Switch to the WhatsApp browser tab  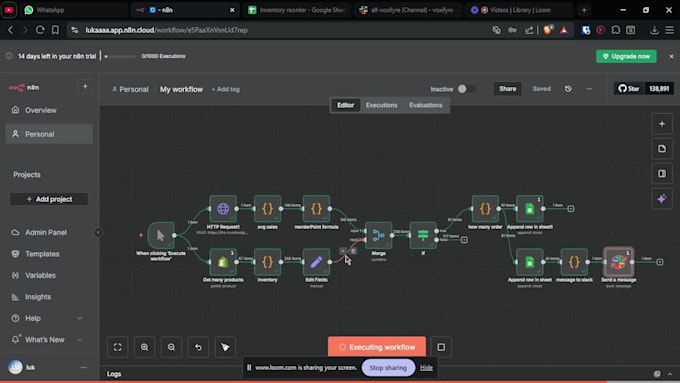pyautogui.click(x=74, y=10)
